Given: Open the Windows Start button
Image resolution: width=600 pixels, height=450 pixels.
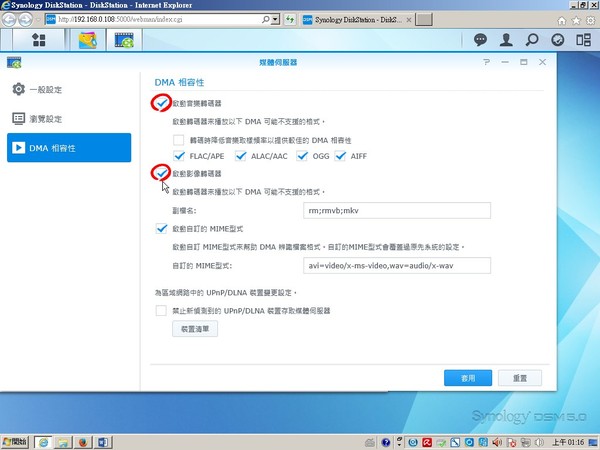Looking at the screenshot, I should (15, 442).
